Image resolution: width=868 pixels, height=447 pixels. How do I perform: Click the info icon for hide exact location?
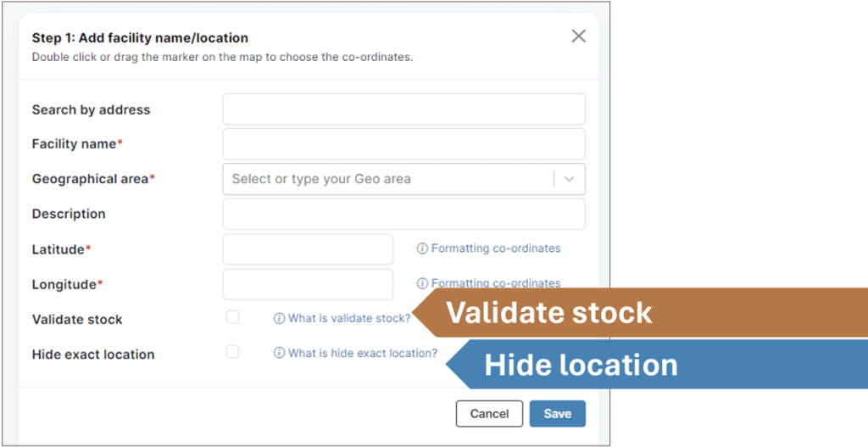click(279, 354)
